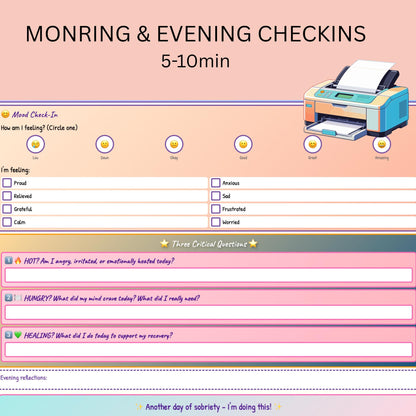Click the Three Critical Questions heading
416x416 pixels.
pos(209,244)
